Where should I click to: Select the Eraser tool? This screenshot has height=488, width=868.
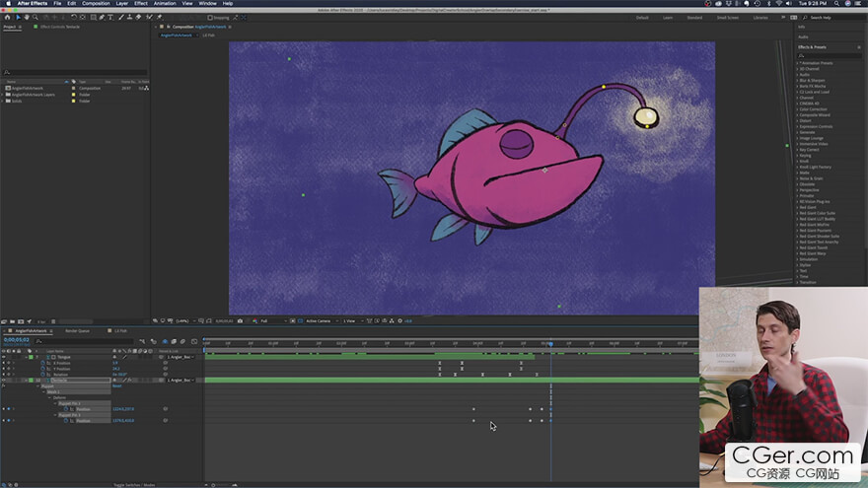[138, 17]
